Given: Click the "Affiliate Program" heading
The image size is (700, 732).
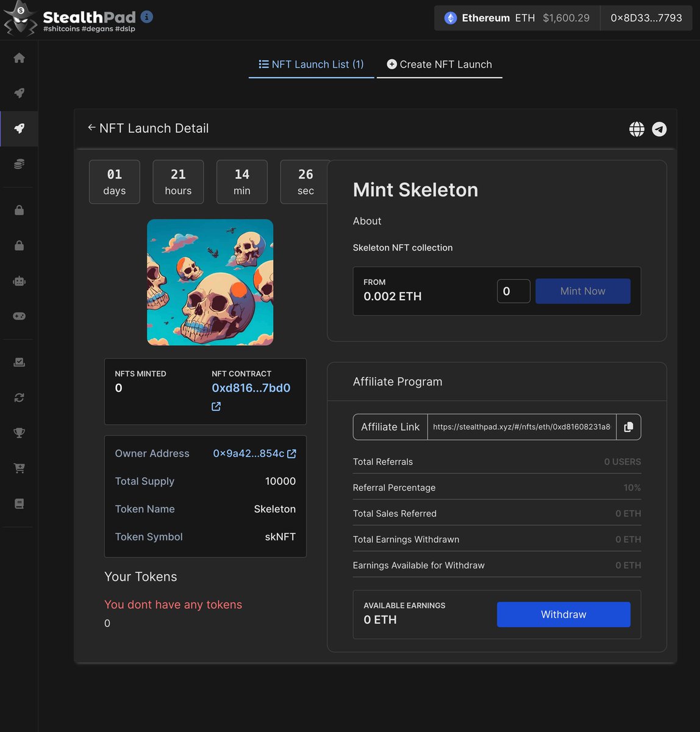Looking at the screenshot, I should point(398,382).
